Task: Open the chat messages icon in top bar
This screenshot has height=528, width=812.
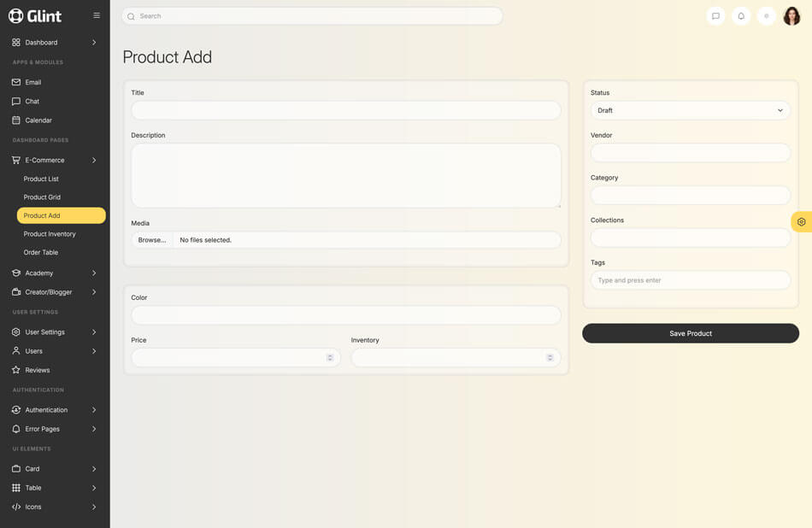Action: [x=715, y=16]
